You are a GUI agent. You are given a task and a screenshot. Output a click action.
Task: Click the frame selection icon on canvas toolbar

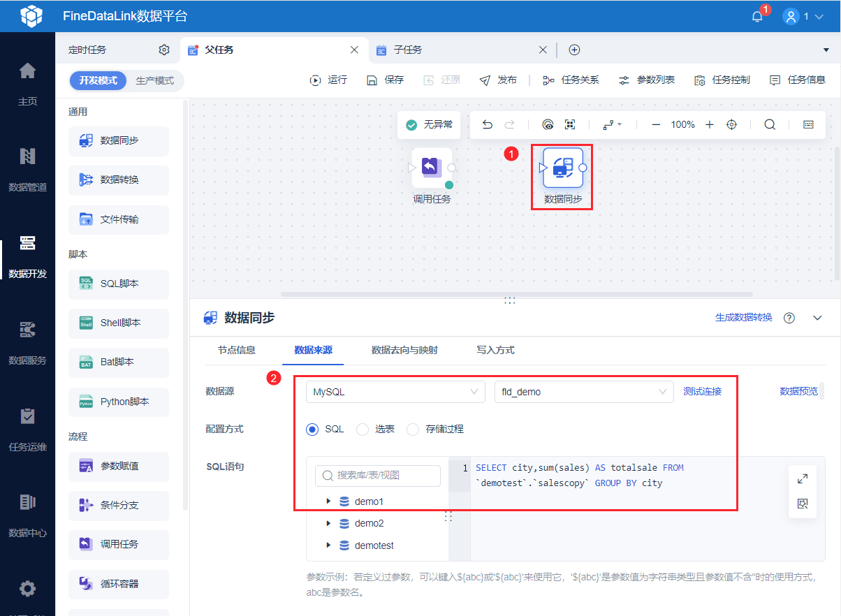[x=570, y=124]
